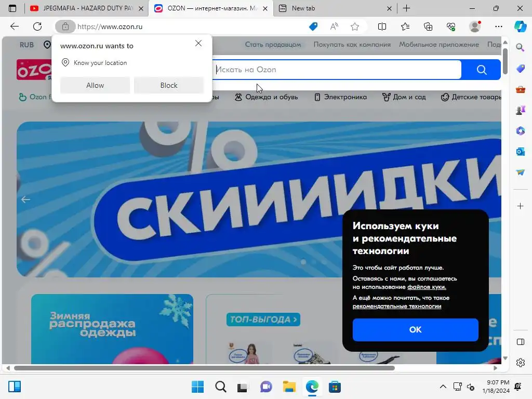Screen dimensions: 532x399
Task: Click the vertical page scrollbar thumb
Action: pos(505,61)
